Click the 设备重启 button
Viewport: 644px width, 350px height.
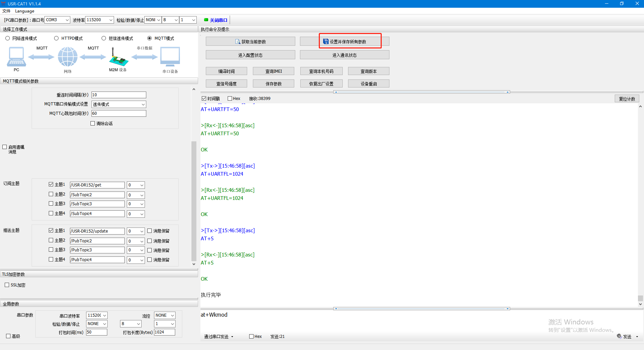(x=369, y=84)
